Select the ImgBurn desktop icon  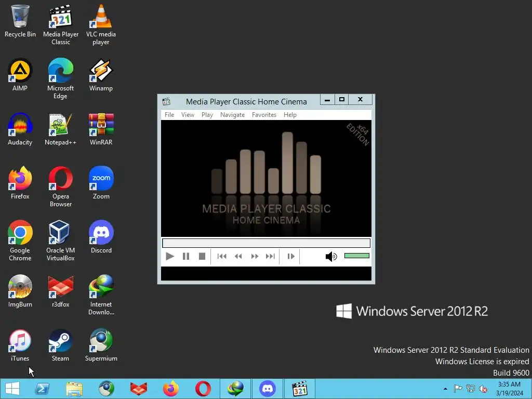coord(20,291)
